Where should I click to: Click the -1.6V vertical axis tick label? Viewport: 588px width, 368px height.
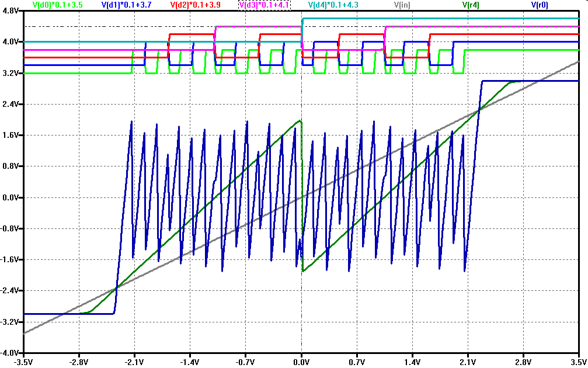11,259
